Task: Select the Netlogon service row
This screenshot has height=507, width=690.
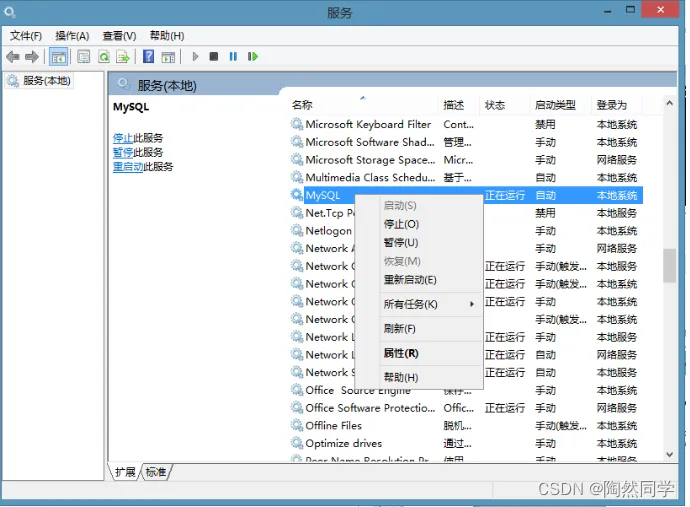Action: (466, 231)
